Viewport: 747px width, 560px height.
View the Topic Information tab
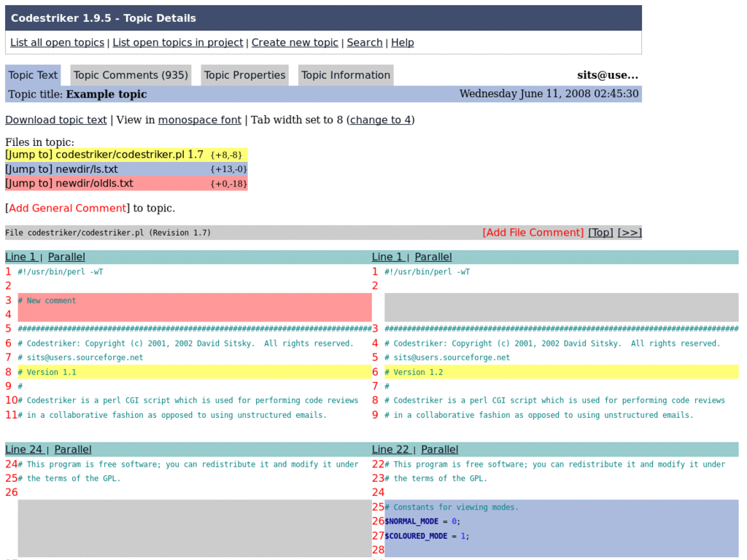pos(346,75)
